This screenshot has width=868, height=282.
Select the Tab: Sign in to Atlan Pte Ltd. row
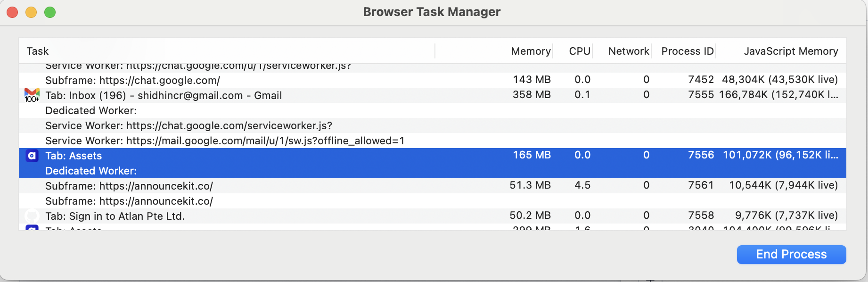[x=433, y=216]
